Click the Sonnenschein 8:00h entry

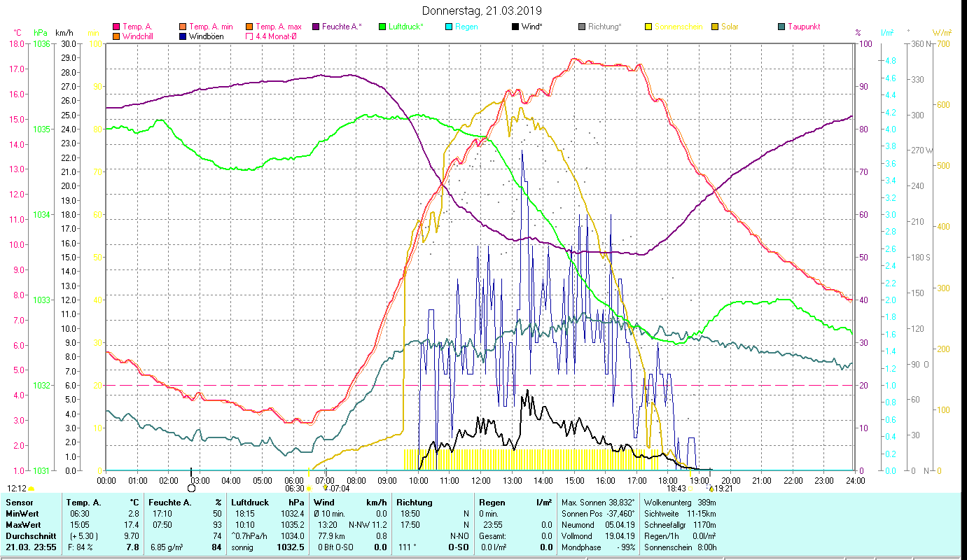tap(679, 547)
